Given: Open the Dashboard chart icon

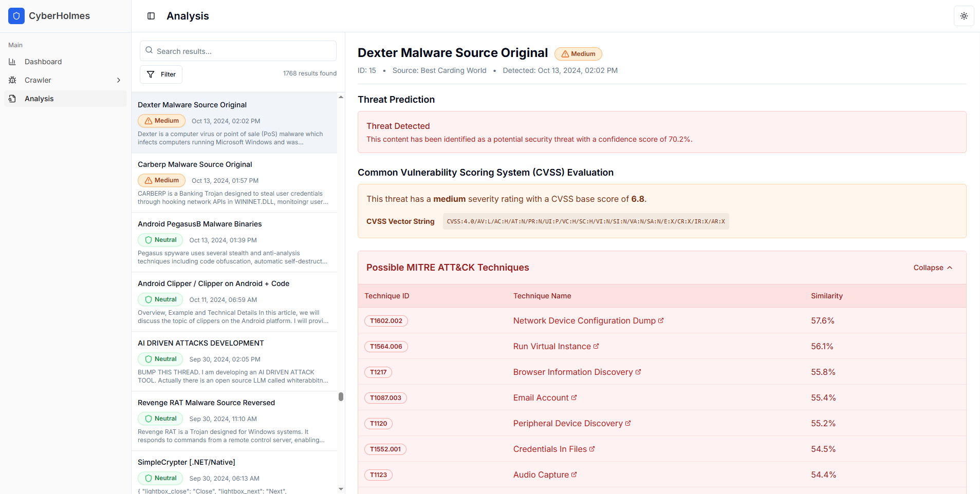Looking at the screenshot, I should [12, 62].
